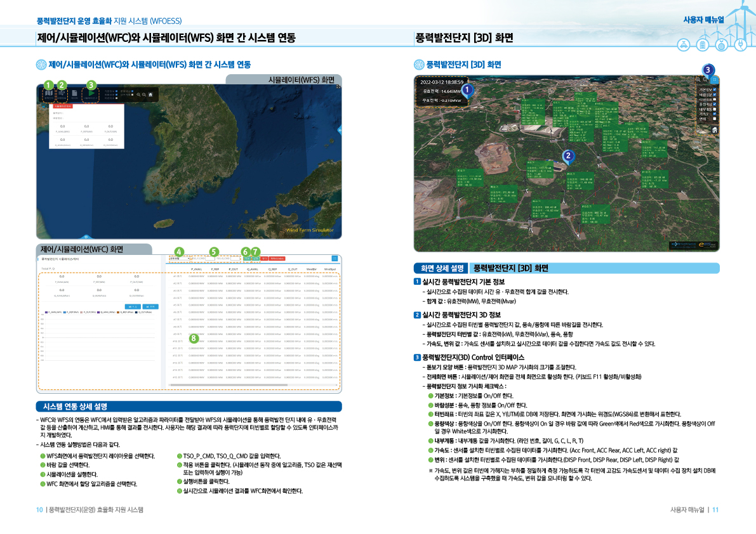Zoom in on the WFS map of Korea
Viewport: 756px width, 534px height.
(x=138, y=94)
